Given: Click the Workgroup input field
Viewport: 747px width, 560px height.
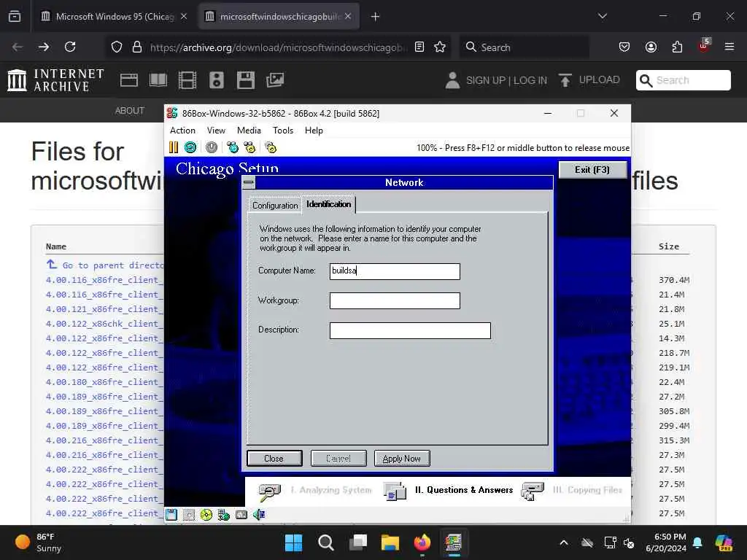Looking at the screenshot, I should [395, 300].
